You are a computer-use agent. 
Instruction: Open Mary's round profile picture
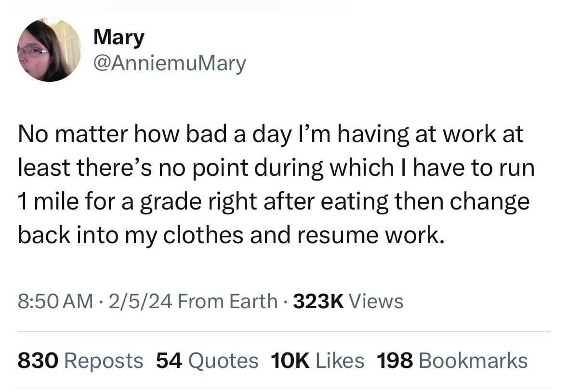coord(49,50)
